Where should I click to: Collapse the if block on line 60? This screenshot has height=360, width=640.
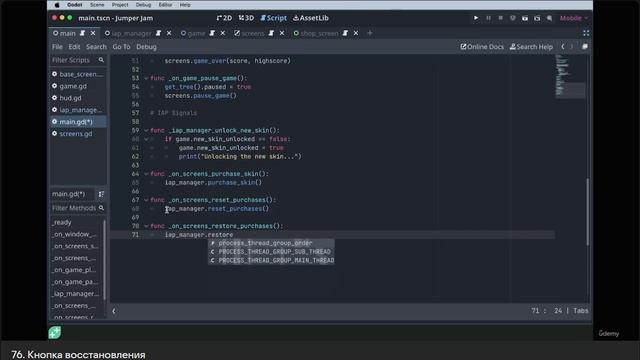146,139
